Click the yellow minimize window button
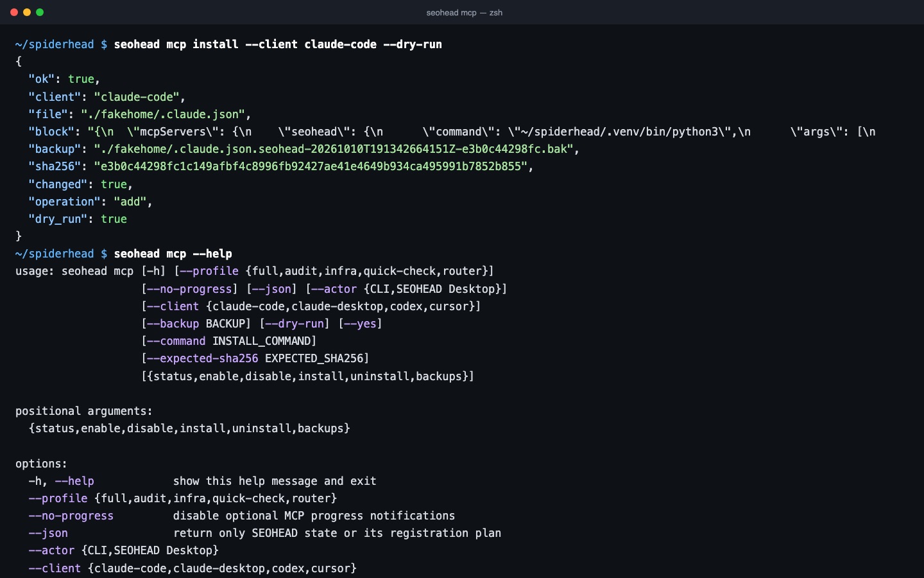 27,12
